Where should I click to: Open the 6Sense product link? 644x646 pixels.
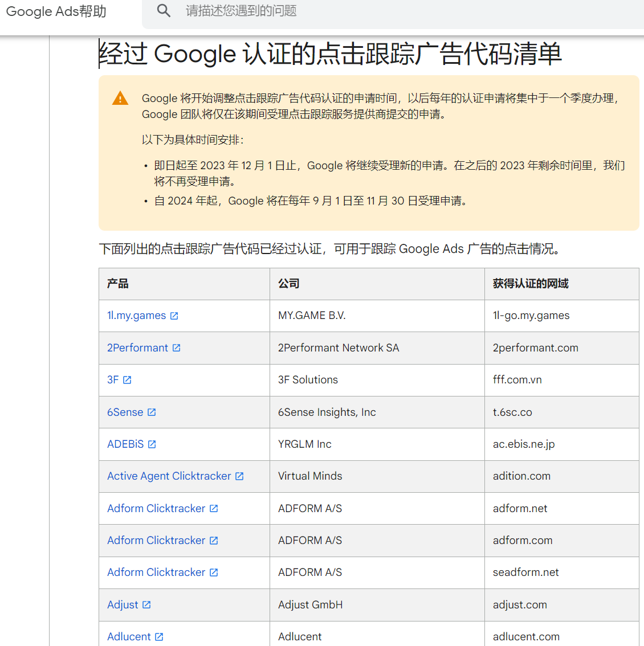(124, 412)
